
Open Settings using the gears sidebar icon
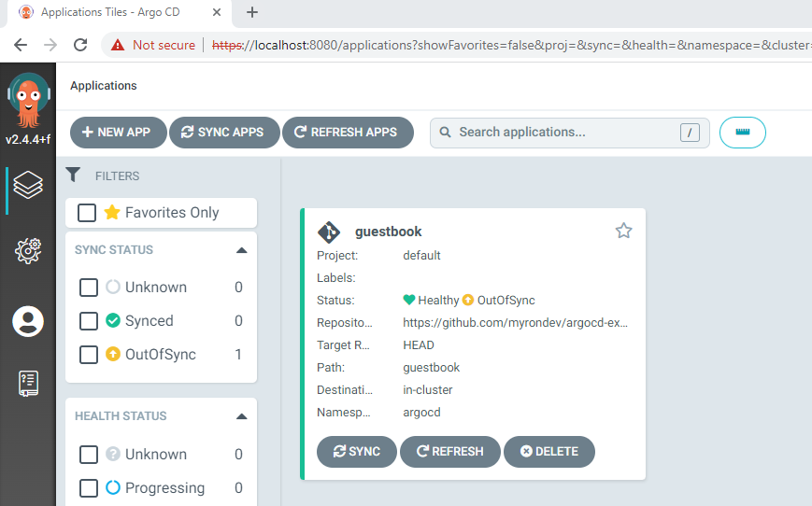coord(28,251)
